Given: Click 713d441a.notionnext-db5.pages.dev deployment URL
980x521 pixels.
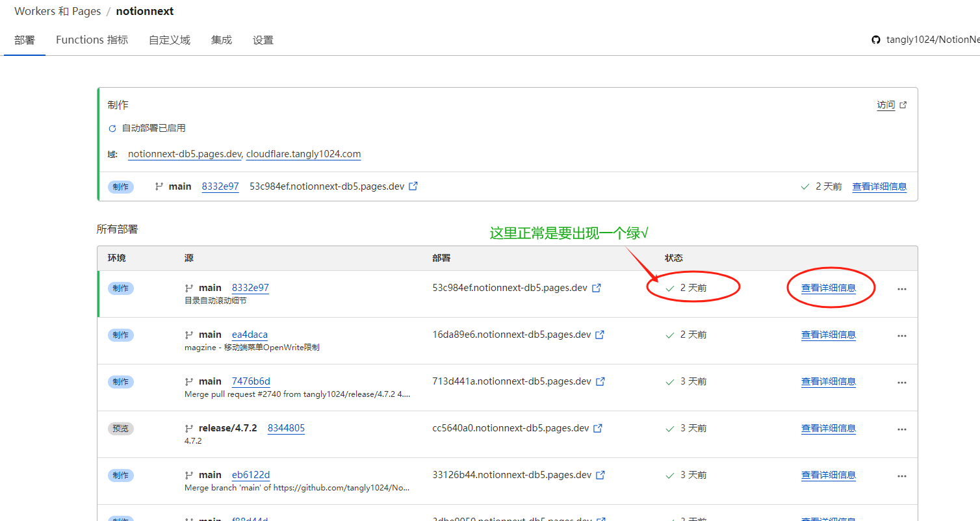Looking at the screenshot, I should point(512,381).
